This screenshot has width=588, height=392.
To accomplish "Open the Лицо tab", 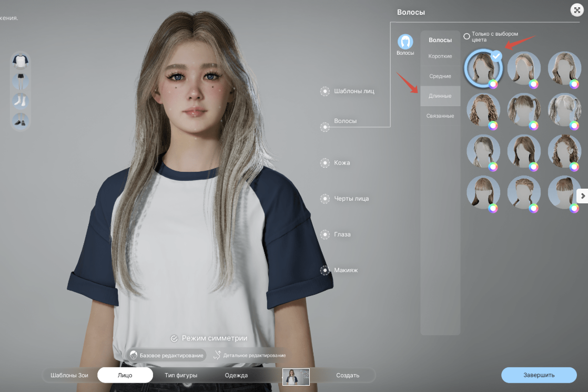I will click(x=125, y=375).
